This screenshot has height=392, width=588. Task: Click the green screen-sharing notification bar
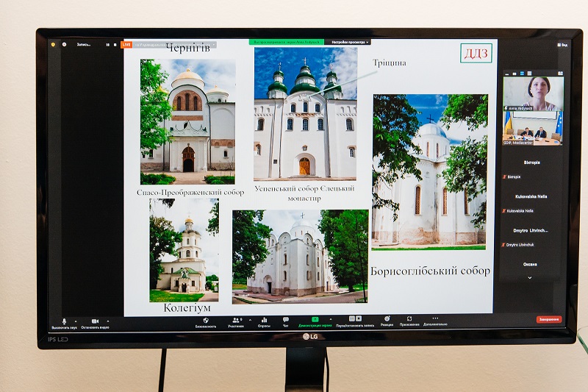[x=285, y=42]
